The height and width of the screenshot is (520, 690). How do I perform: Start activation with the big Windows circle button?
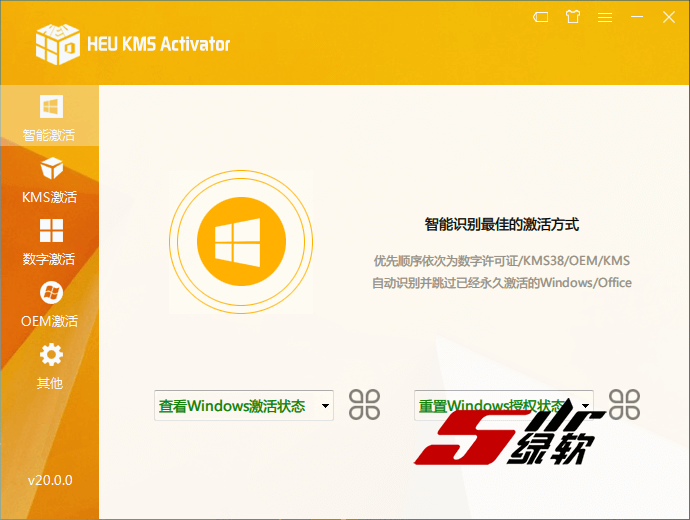click(241, 242)
